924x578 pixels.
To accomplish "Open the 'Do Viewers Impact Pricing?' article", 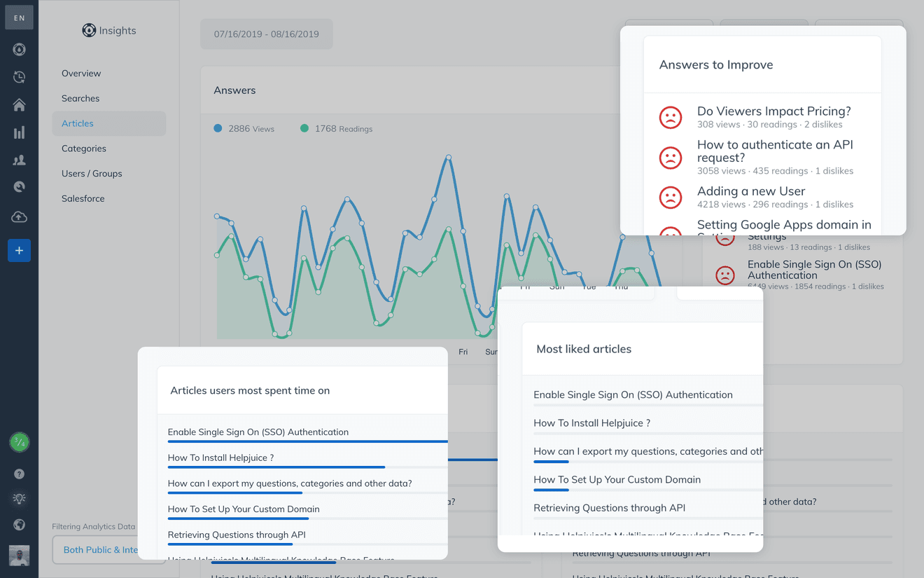I will pos(773,111).
